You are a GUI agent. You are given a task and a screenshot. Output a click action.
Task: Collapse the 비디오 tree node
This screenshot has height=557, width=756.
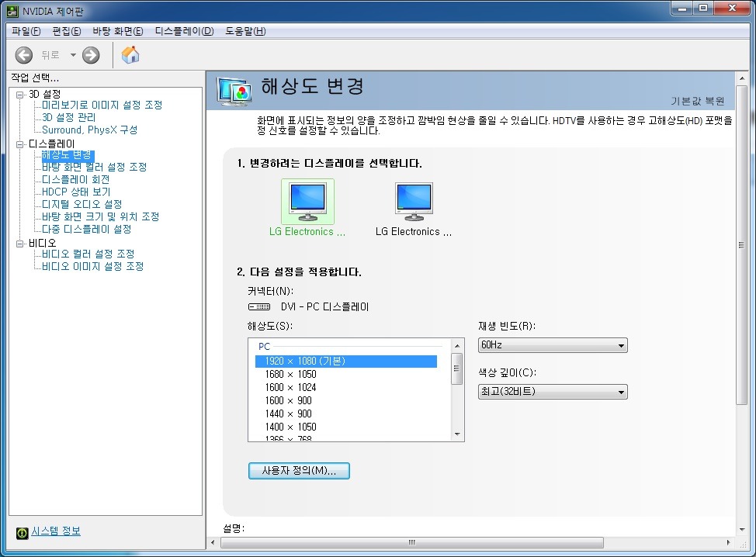pyautogui.click(x=20, y=244)
